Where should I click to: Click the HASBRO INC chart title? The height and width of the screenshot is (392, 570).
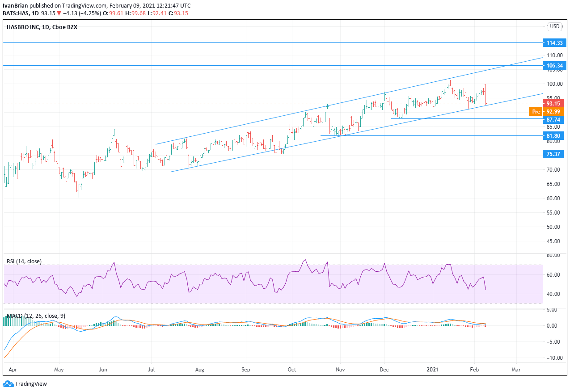[22, 27]
